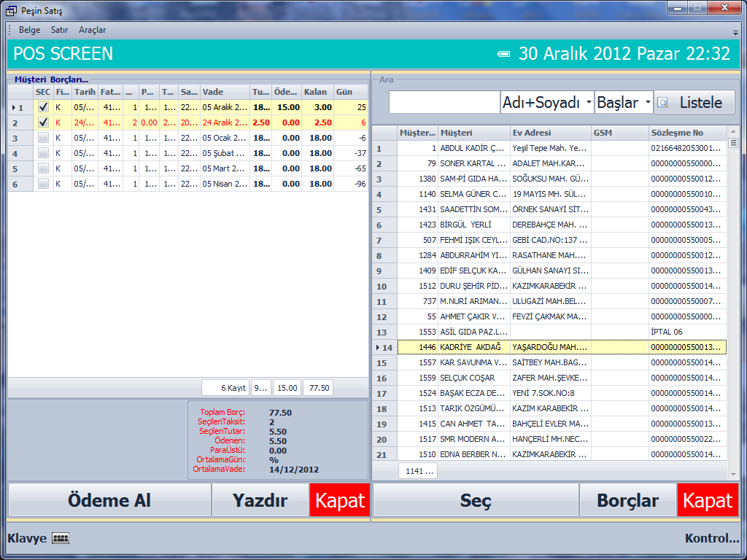
Task: Uncheck the SEC checkbox in row 1
Action: click(43, 107)
